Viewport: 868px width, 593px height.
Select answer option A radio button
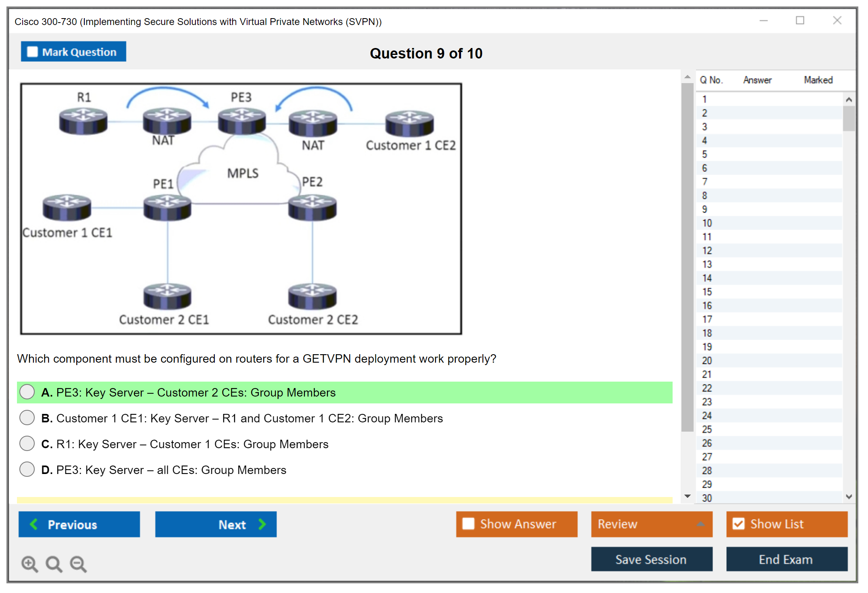[27, 392]
